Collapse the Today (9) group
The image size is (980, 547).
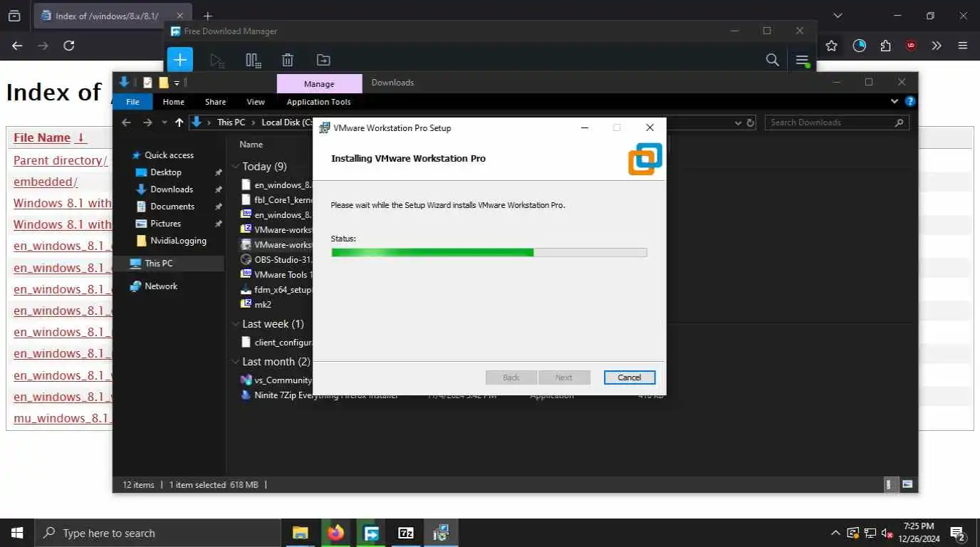pyautogui.click(x=236, y=167)
